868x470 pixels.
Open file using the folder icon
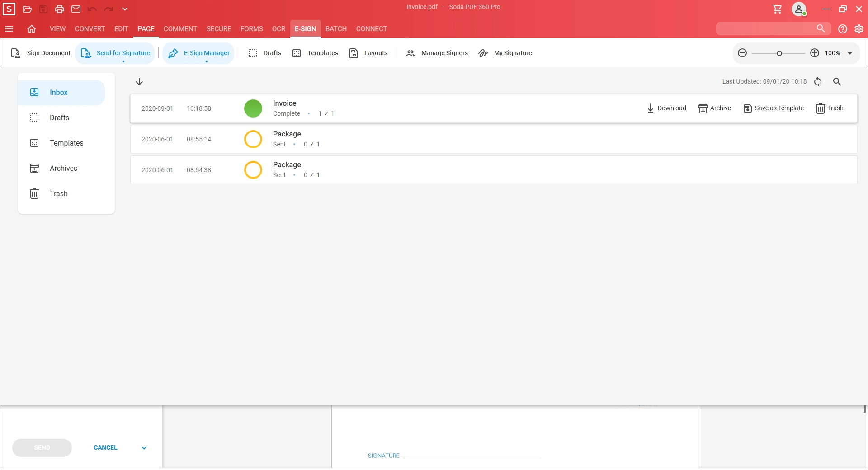[27, 9]
